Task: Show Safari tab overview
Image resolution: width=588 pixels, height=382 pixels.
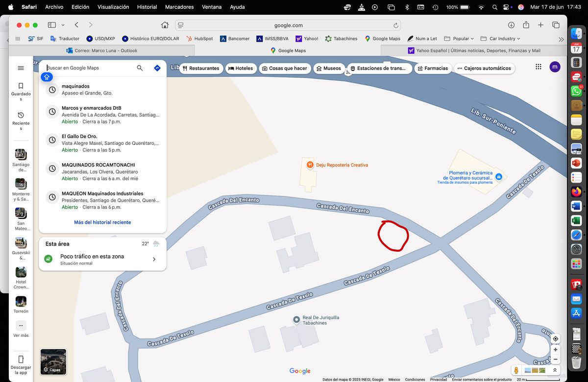Action: click(x=556, y=25)
